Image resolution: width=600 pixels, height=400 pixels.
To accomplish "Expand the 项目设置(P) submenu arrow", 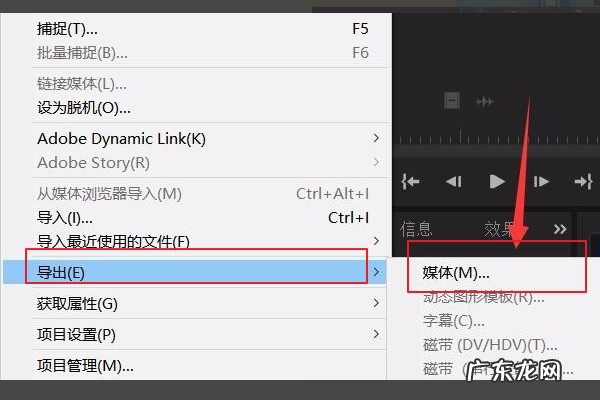I will pos(376,334).
